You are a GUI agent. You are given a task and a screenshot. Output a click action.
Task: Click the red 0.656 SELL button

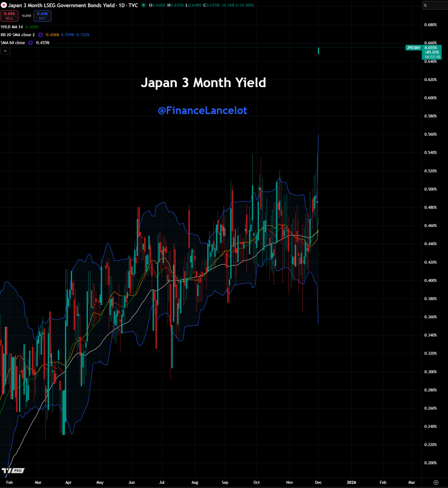pos(9,16)
